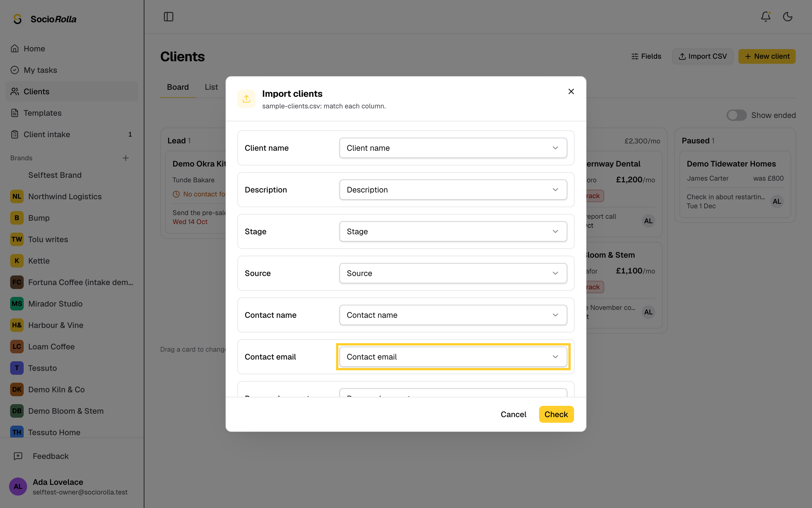
Task: Click the Demo Bloom & Stem DB badge
Action: [17, 411]
